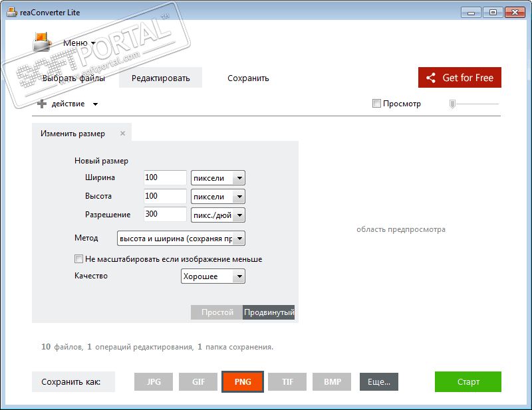Close the Изменить размер action tab
532x410 pixels.
122,134
